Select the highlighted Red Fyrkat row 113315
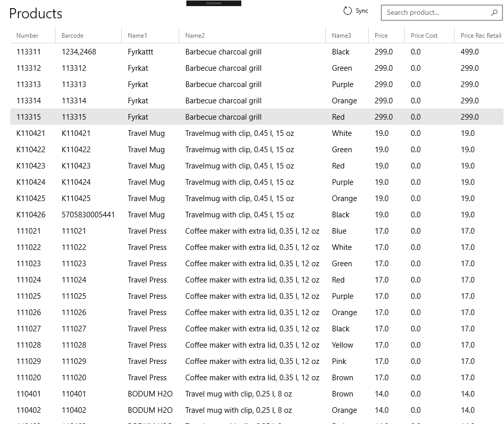Screen dimensions: 504x424 click(x=29, y=117)
